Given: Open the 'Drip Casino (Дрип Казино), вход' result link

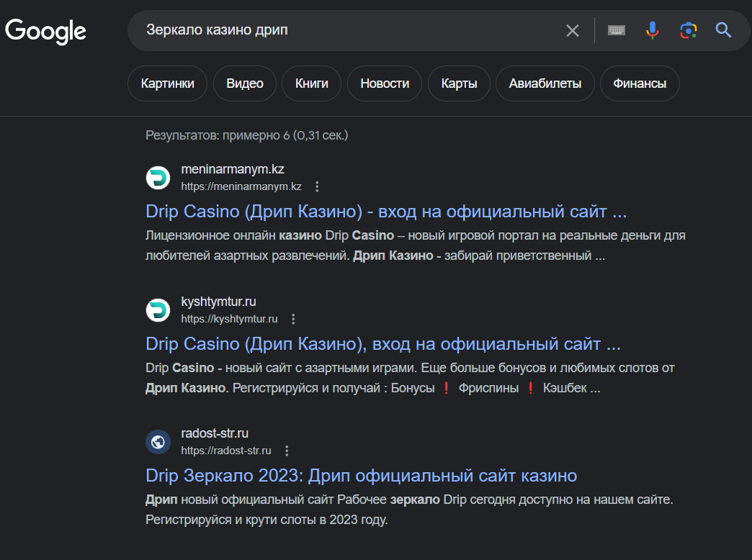Looking at the screenshot, I should [x=383, y=344].
